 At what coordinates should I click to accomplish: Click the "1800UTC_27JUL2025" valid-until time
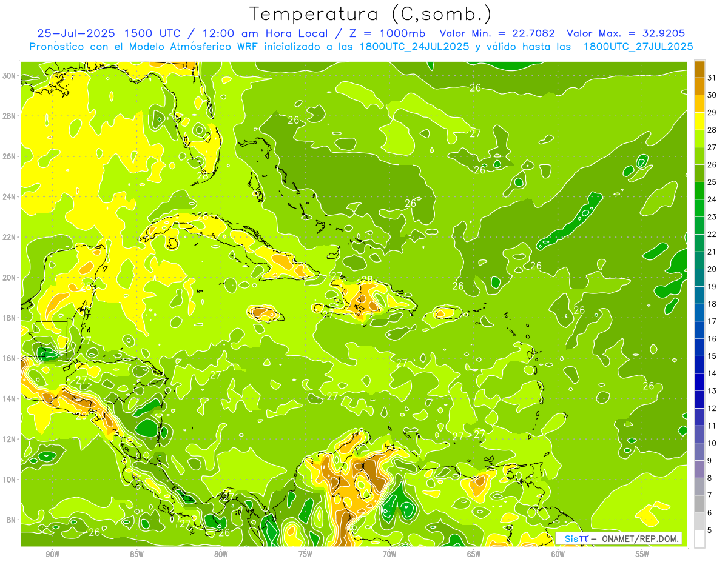tap(637, 47)
